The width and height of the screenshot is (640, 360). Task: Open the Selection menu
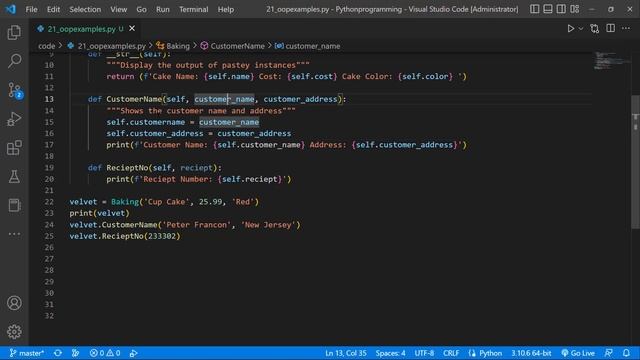(85, 9)
